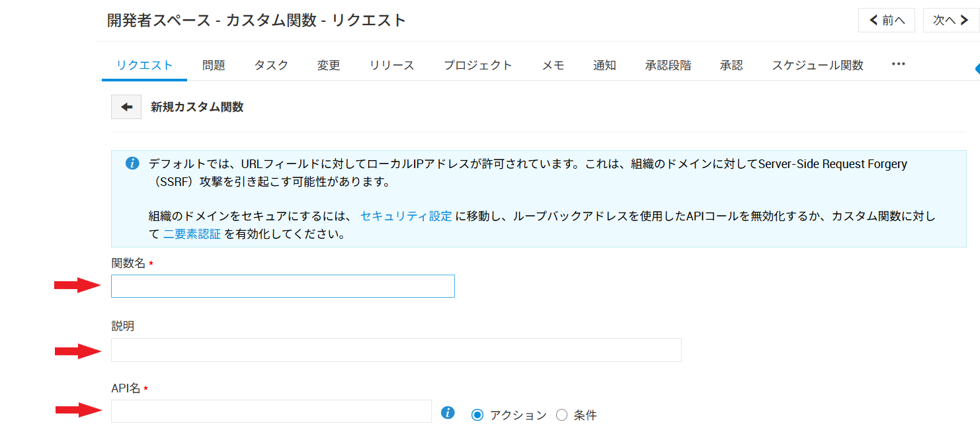The image size is (980, 444).
Task: Select the 条件 radio button
Action: 562,415
